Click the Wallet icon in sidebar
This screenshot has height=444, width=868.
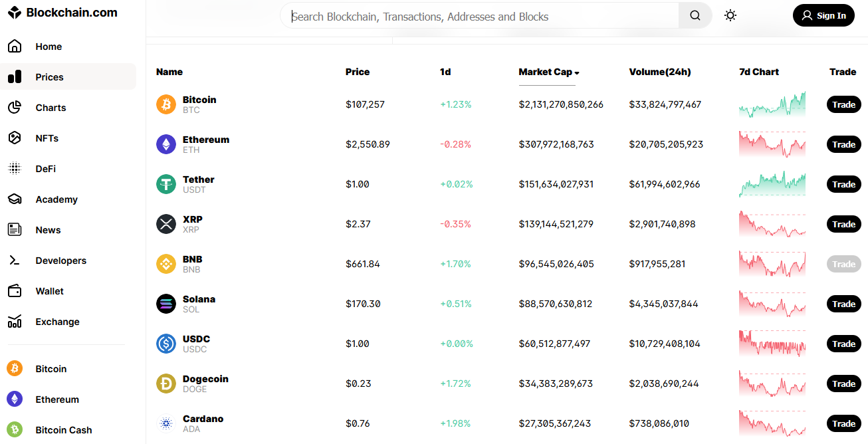pyautogui.click(x=15, y=291)
